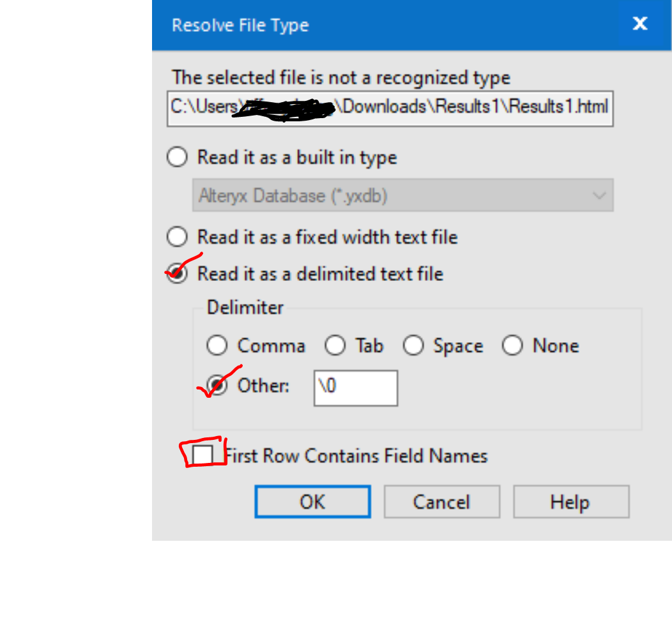
Task: Click the OK button
Action: click(x=312, y=502)
